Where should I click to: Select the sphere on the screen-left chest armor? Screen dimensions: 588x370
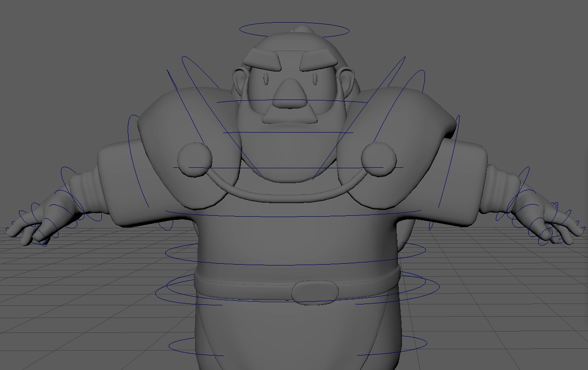(x=195, y=159)
